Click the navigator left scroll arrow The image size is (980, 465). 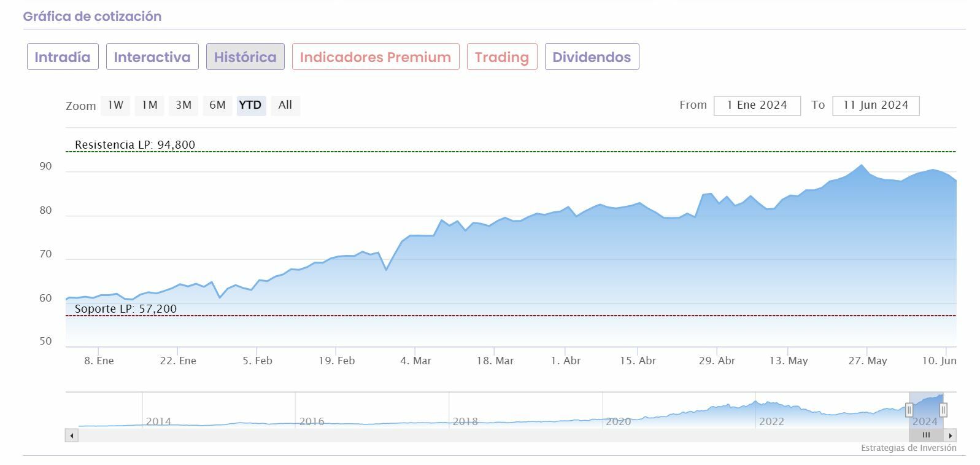tap(72, 436)
